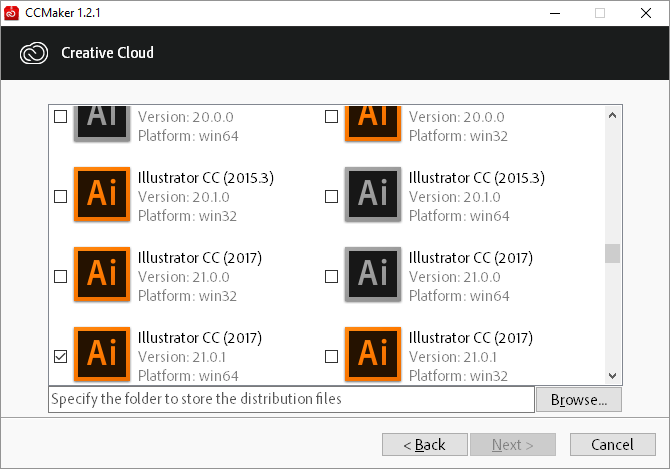This screenshot has height=469, width=670.
Task: Select Illustrator CC (2017) 21.0.1 win64 icon
Action: (102, 354)
